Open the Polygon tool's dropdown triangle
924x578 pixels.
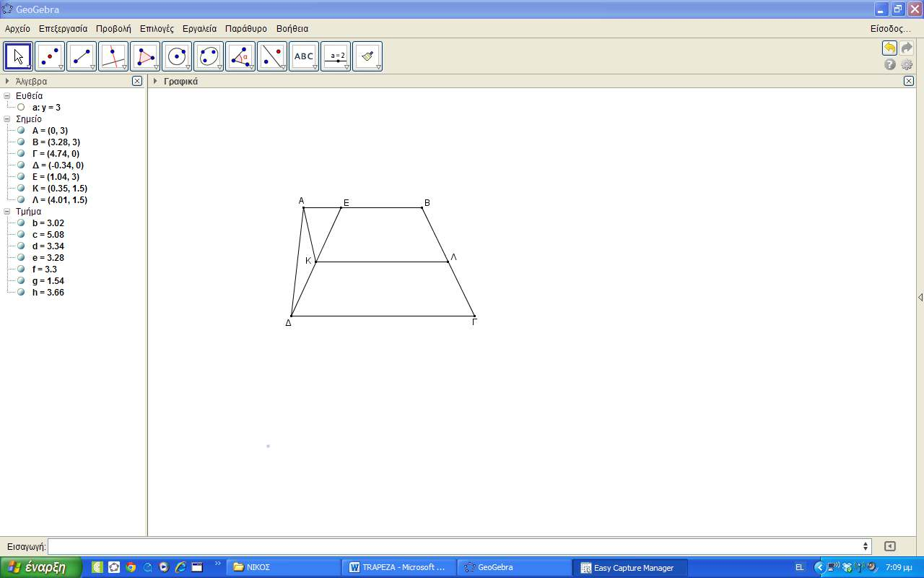(157, 67)
